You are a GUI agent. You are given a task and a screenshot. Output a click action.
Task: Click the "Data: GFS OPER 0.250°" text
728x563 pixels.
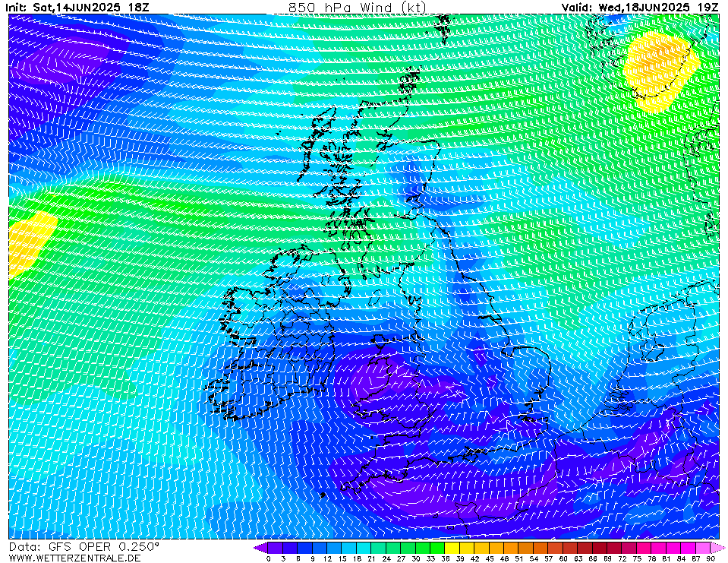[x=84, y=547]
